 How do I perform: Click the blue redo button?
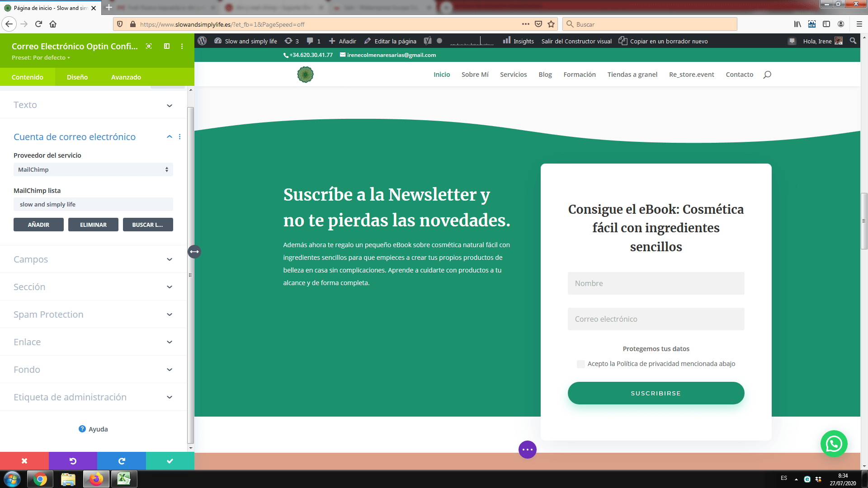122,461
